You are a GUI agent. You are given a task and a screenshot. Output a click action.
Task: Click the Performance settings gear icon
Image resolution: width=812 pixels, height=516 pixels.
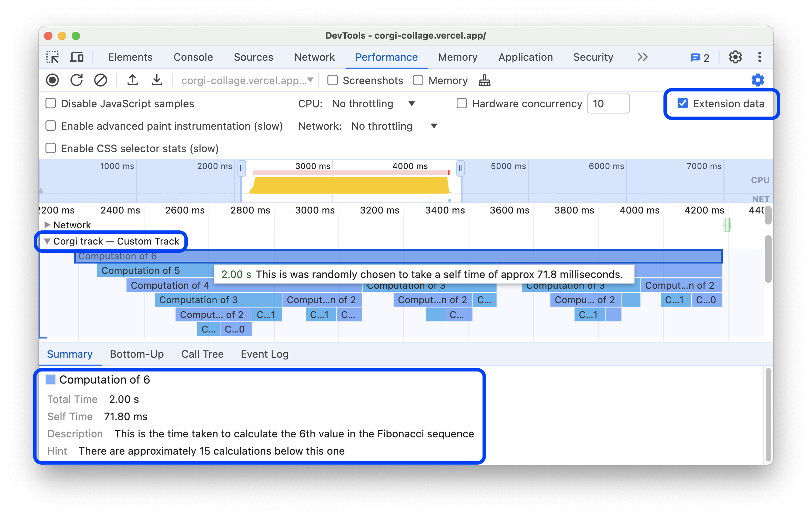click(x=758, y=80)
